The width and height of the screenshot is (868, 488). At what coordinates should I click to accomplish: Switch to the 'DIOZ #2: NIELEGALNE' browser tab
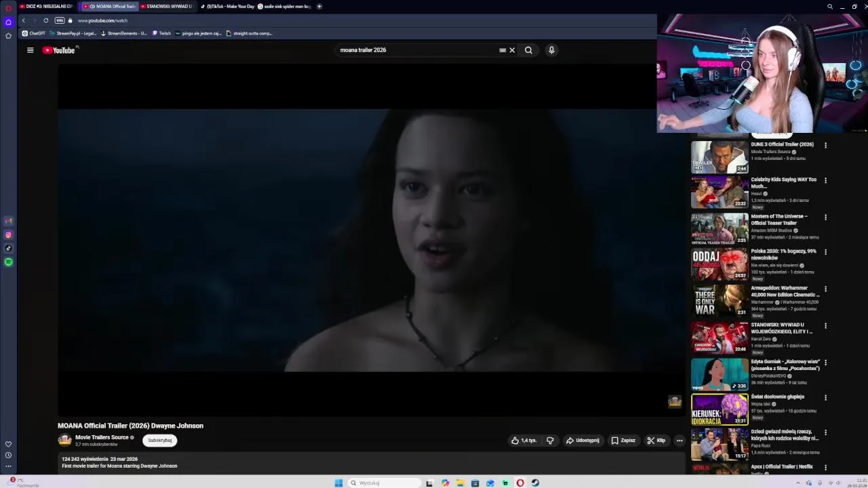coord(45,6)
